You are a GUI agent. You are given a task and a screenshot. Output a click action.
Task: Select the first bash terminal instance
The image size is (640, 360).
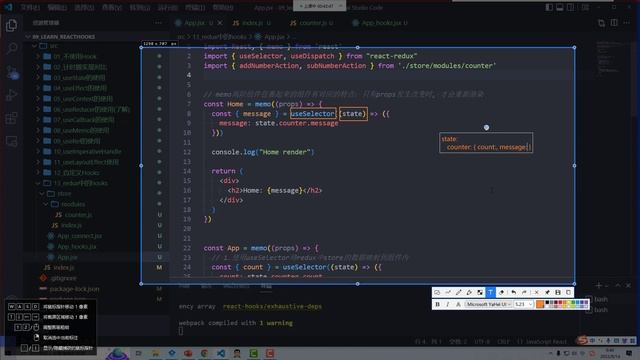pyautogui.click(x=597, y=299)
